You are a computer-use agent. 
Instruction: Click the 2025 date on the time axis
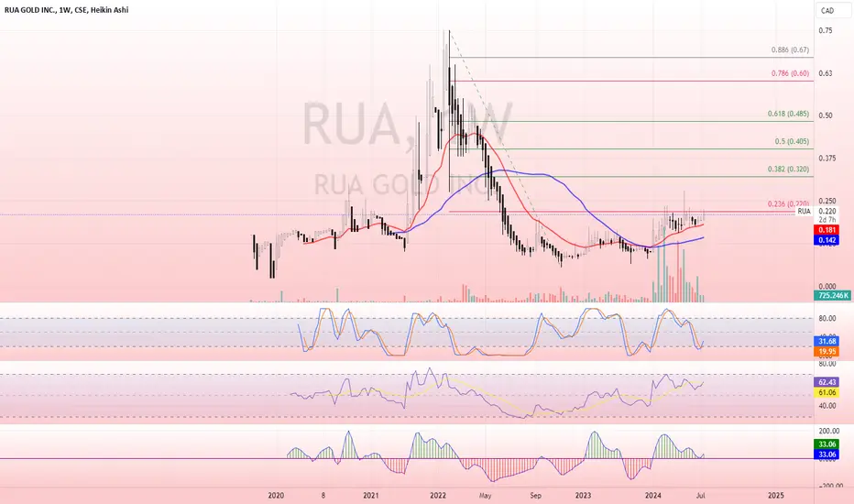(x=775, y=495)
